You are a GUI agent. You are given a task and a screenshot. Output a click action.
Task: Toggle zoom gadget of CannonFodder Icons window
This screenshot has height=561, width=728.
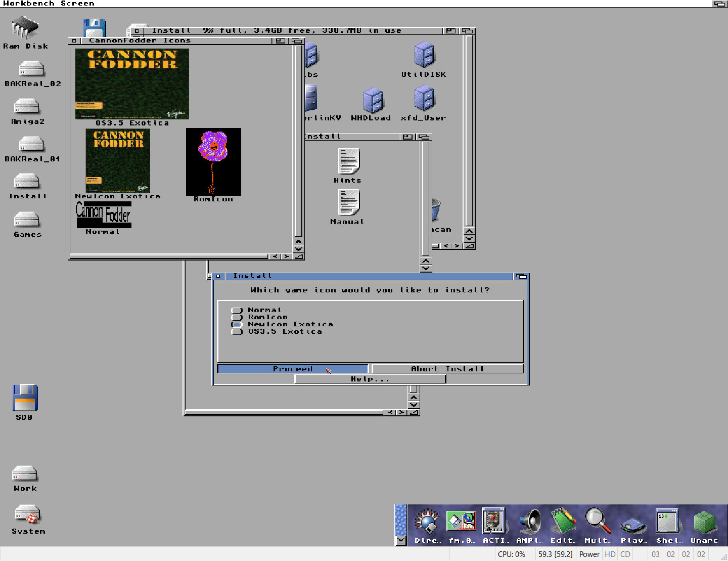point(281,40)
